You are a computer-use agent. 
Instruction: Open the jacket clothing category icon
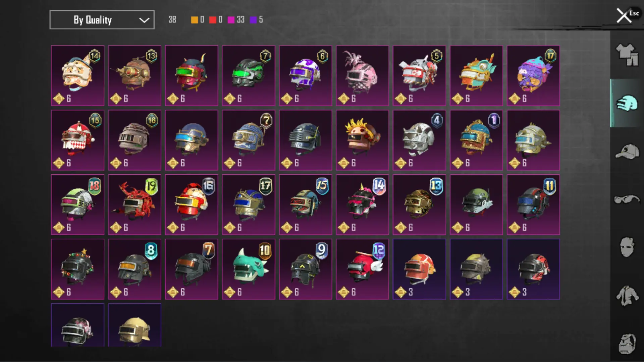point(627,296)
